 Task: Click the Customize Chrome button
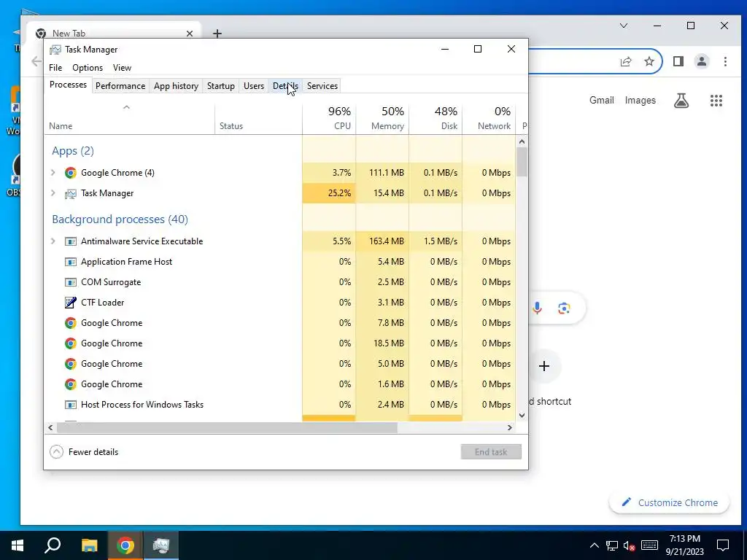(x=670, y=503)
